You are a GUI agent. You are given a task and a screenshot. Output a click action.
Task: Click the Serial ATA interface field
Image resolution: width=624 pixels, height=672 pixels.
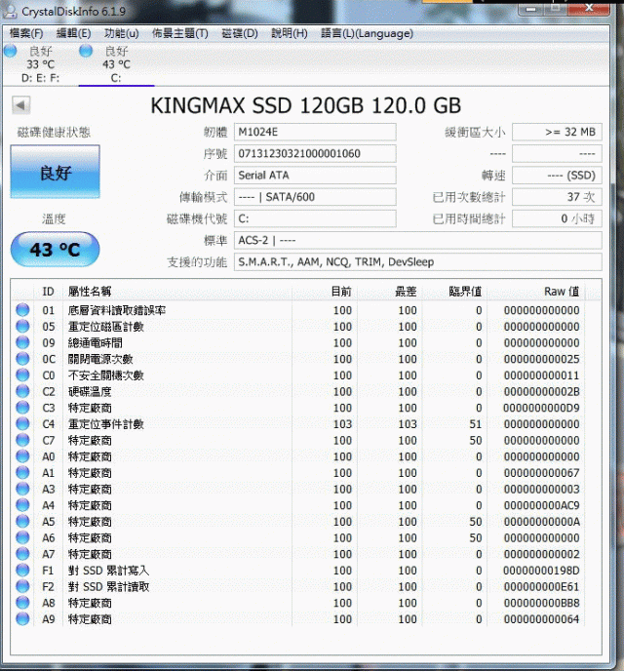(315, 176)
